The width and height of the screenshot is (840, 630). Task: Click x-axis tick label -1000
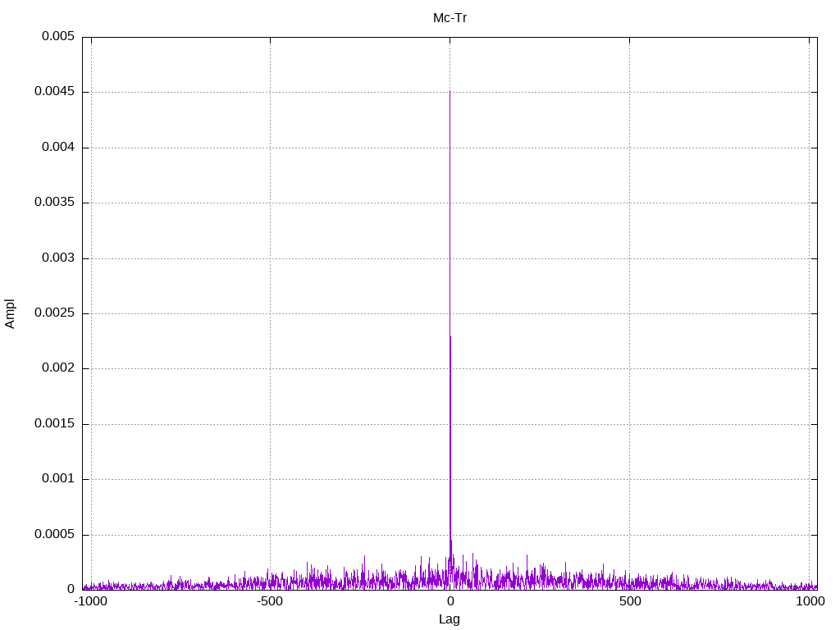point(90,601)
